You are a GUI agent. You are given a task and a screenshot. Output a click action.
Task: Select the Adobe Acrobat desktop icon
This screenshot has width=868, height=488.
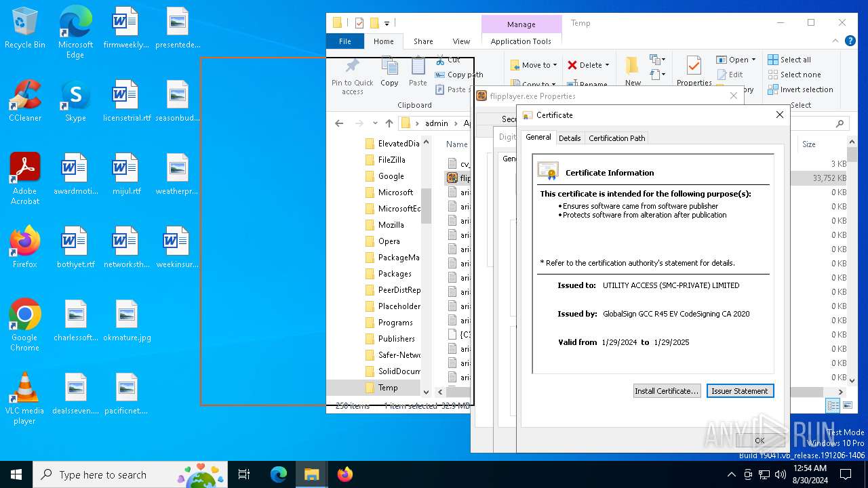24,178
